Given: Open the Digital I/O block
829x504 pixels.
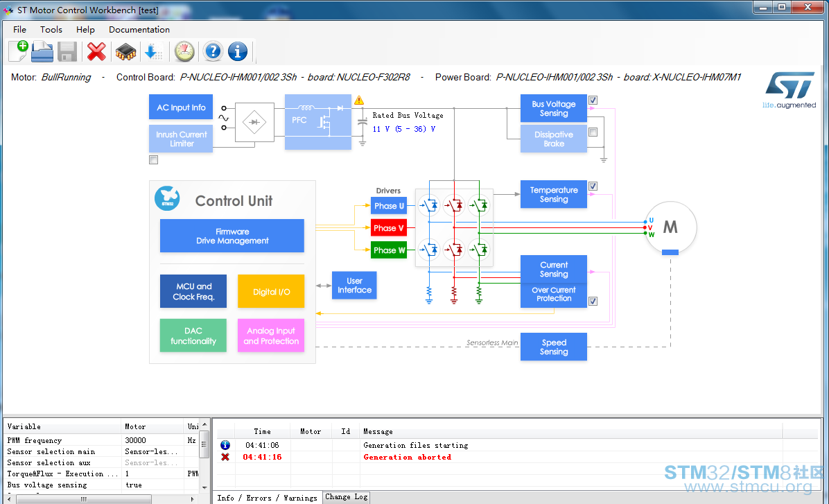Looking at the screenshot, I should point(271,291).
